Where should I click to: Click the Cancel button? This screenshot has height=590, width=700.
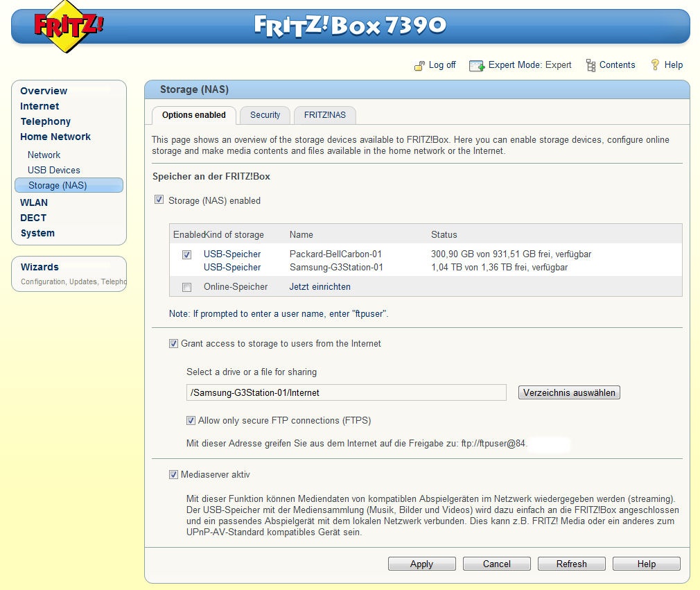497,564
